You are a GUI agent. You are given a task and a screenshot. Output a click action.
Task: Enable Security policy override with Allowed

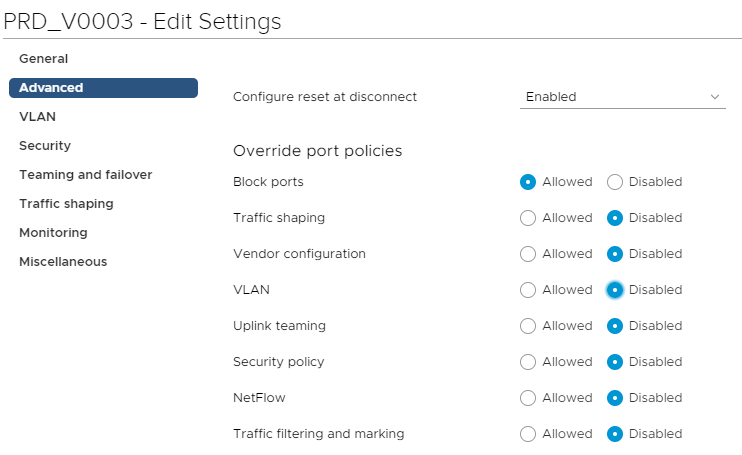tap(528, 362)
